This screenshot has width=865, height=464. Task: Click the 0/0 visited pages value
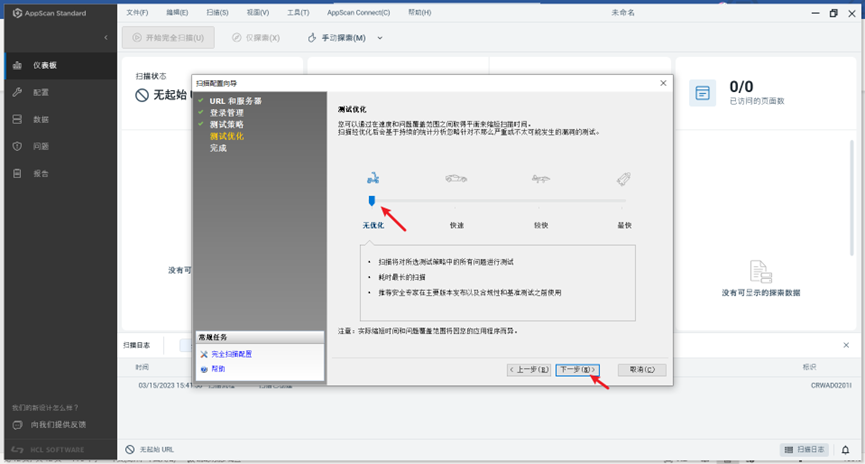[741, 87]
